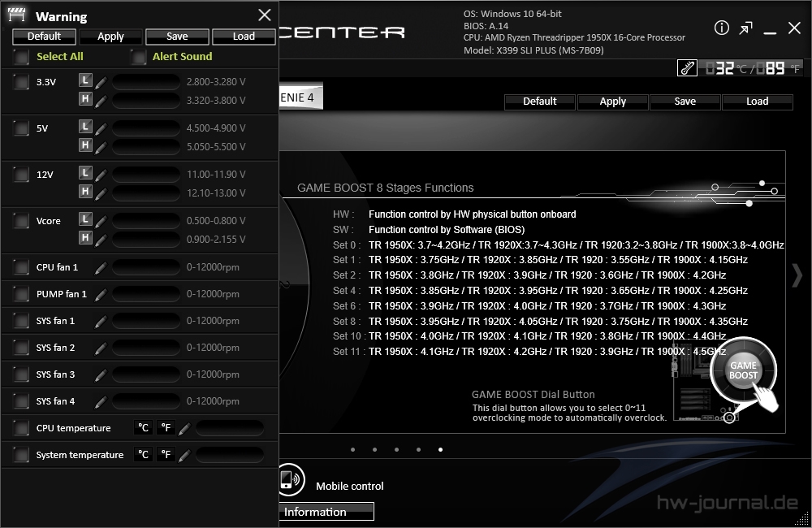Click Default in the Warning panel

point(44,37)
